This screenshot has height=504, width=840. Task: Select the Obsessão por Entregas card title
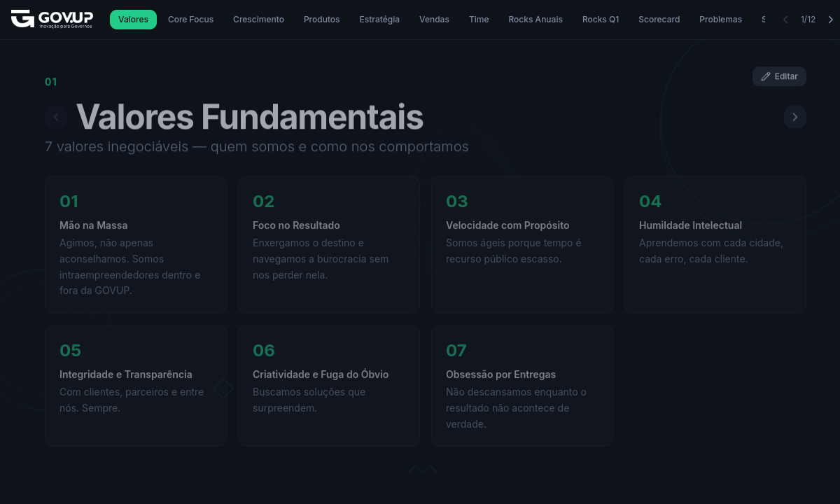point(500,374)
